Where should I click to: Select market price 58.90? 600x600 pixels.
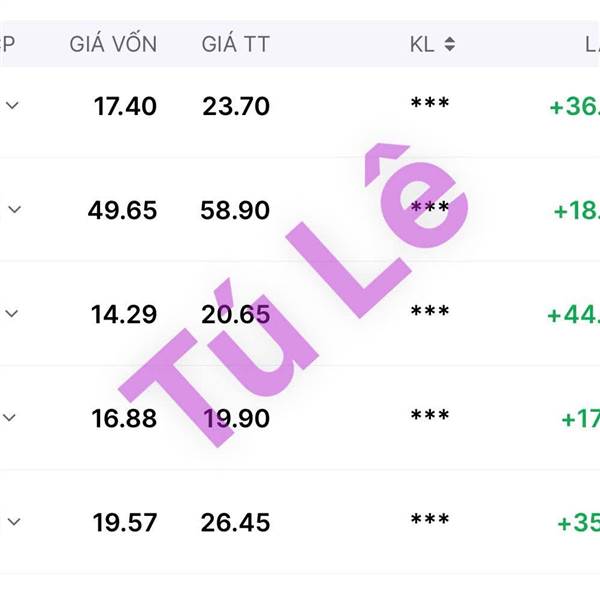pyautogui.click(x=235, y=210)
